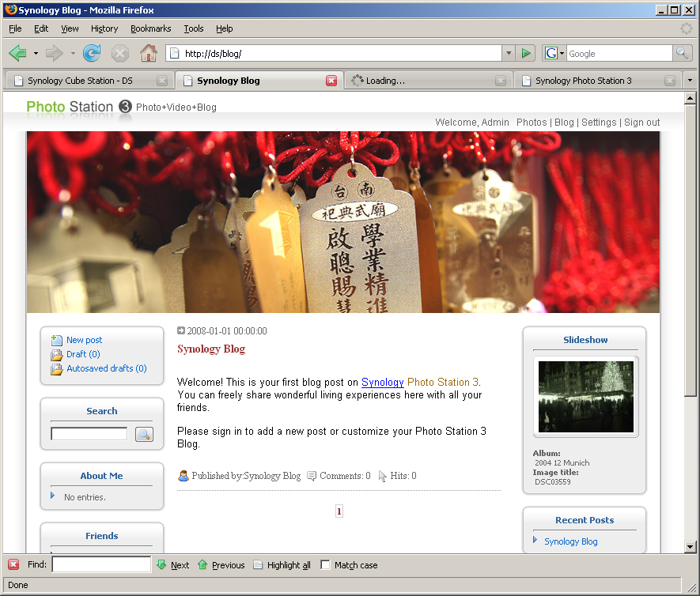700x596 pixels.
Task: Open Autosaved drafts (0) link
Action: click(107, 368)
